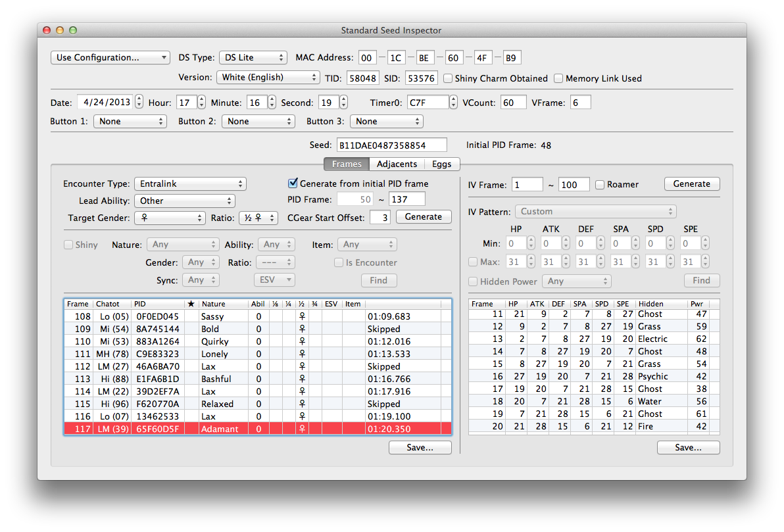This screenshot has height=532, width=784.
Task: Select IV frame 16 Psychic row
Action: 594,377
